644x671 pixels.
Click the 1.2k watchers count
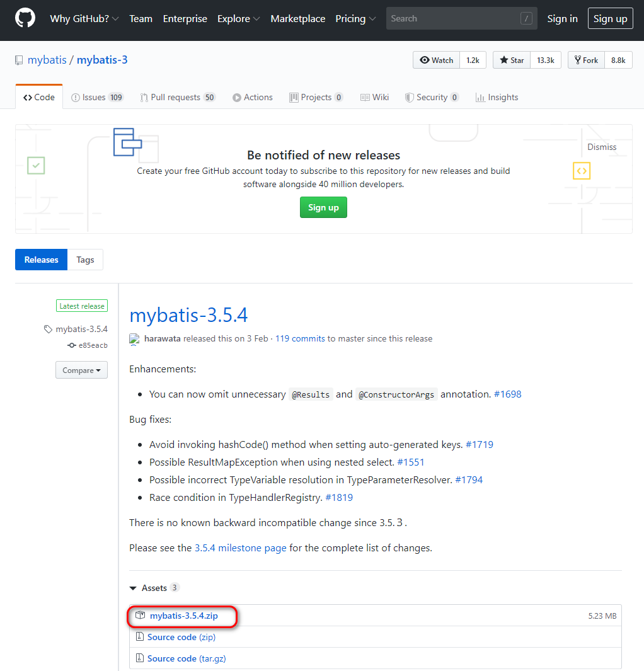pos(473,60)
